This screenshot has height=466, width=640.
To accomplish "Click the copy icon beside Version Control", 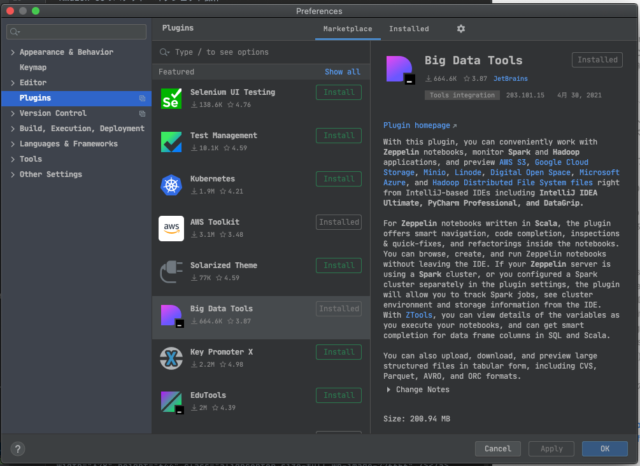I will (142, 113).
